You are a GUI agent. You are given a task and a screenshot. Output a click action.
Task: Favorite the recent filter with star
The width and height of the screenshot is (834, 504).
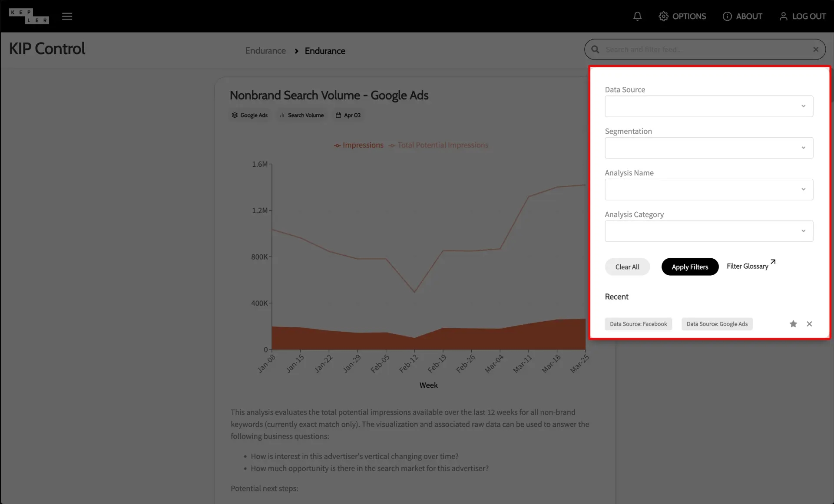[793, 324]
